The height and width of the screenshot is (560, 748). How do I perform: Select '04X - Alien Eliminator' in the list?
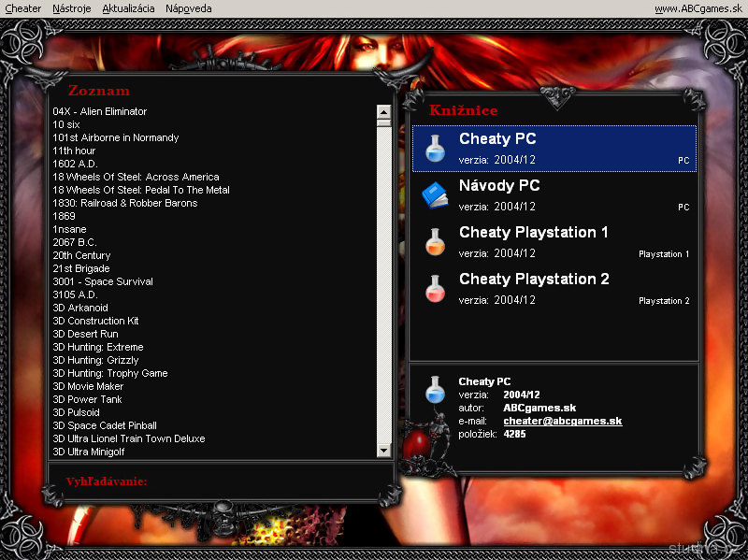(x=100, y=111)
